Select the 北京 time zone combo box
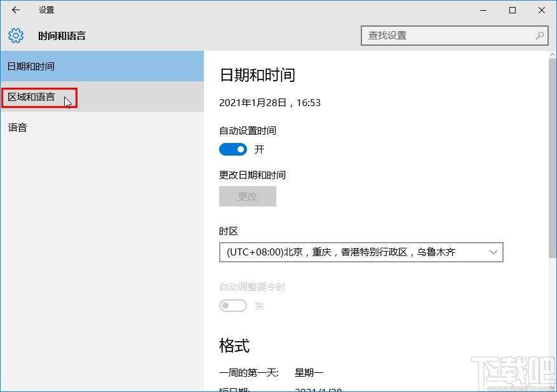This screenshot has height=392, width=557. (x=361, y=252)
